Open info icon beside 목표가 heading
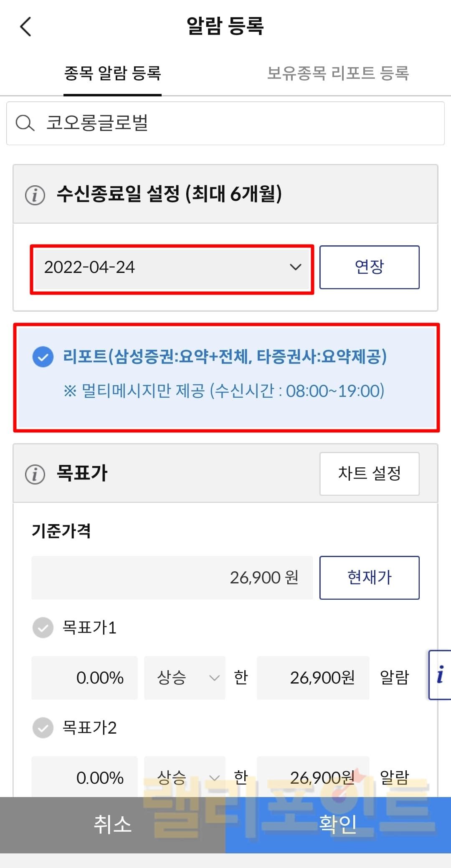This screenshot has height=868, width=451. coord(35,474)
